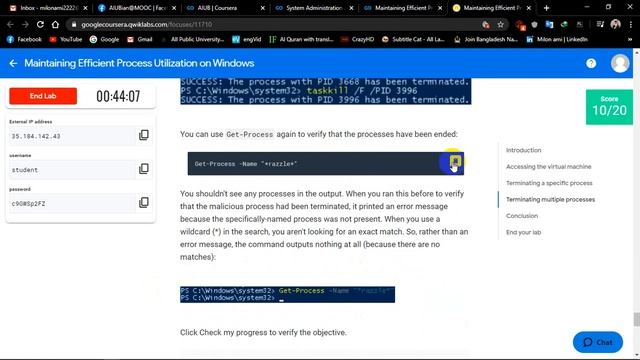Open the user account avatar in lab header
This screenshot has height=360, width=640.
[620, 63]
